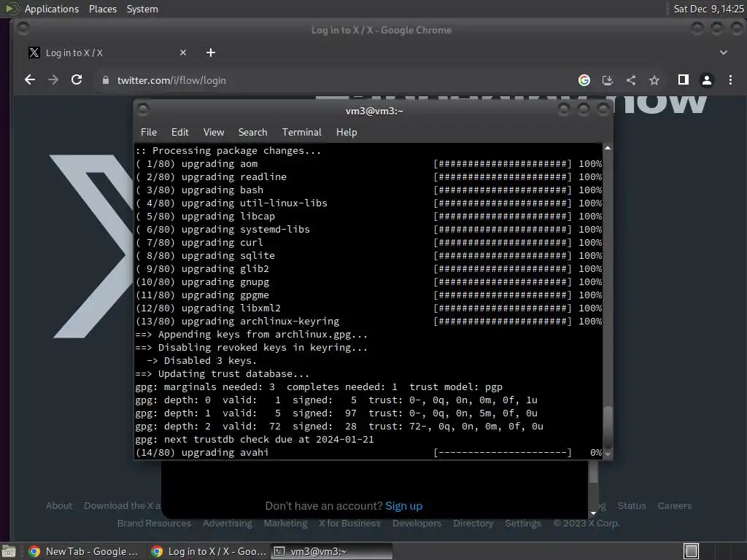Open the Terminal menu in terminal window
This screenshot has width=747, height=560.
pyautogui.click(x=301, y=132)
